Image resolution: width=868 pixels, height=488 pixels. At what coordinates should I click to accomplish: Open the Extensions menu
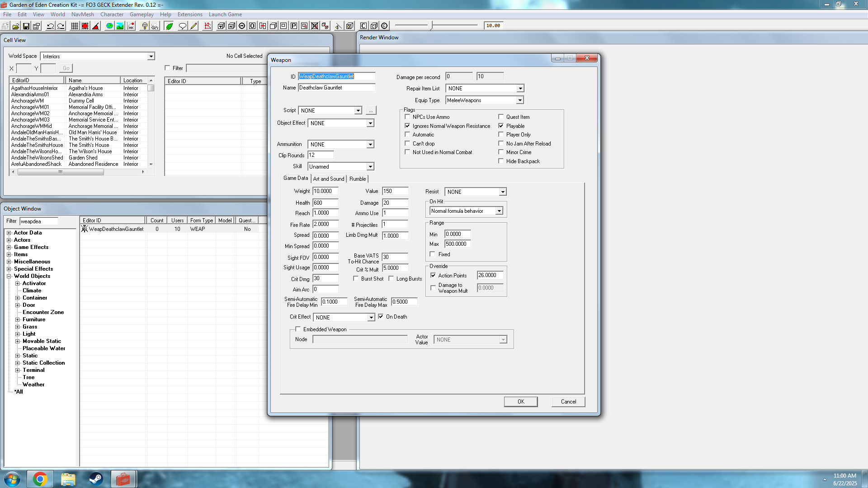(190, 14)
